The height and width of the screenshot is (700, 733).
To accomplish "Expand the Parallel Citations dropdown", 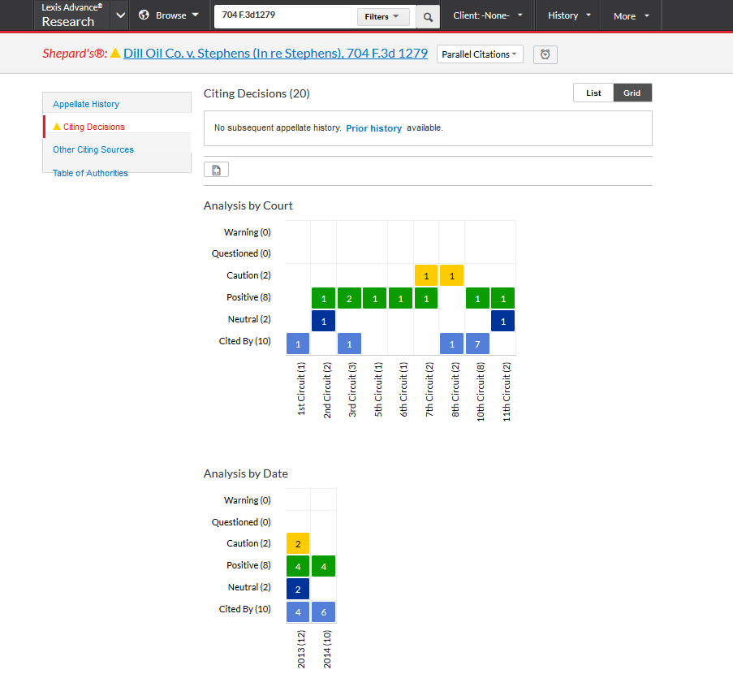I will pyautogui.click(x=480, y=54).
